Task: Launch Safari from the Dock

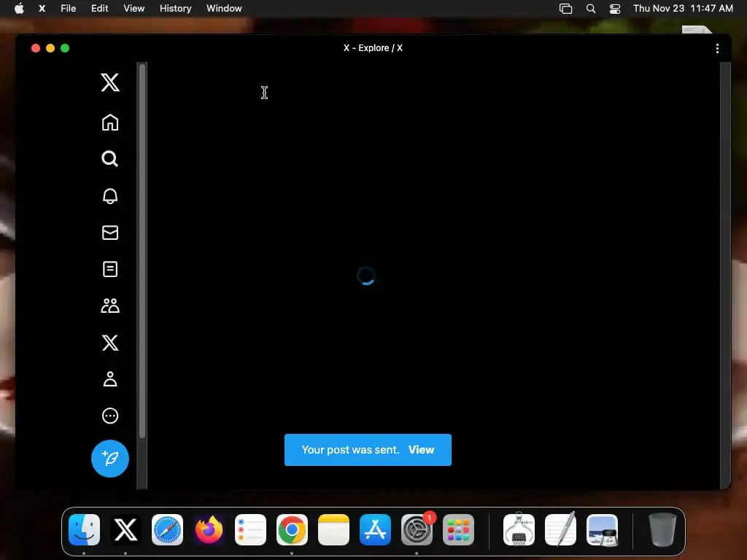Action: pyautogui.click(x=167, y=529)
